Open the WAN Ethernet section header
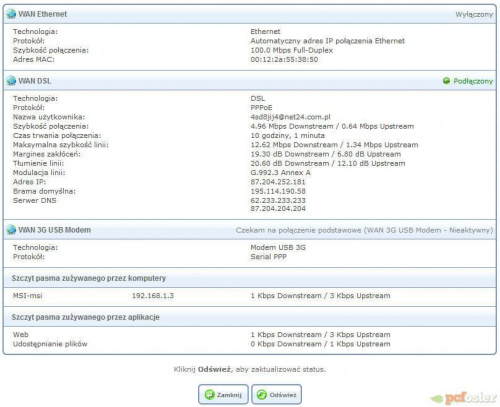The height and width of the screenshot is (407, 500). (x=249, y=14)
